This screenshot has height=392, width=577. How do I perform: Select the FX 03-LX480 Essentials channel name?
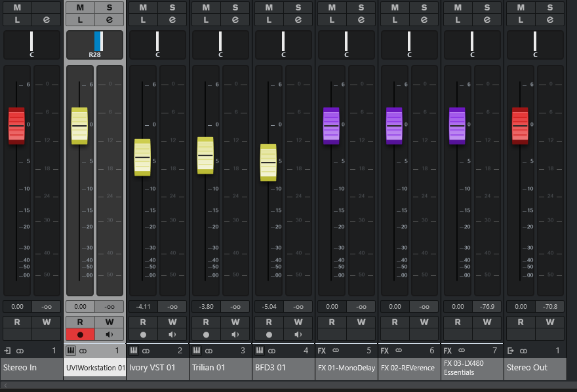click(472, 368)
